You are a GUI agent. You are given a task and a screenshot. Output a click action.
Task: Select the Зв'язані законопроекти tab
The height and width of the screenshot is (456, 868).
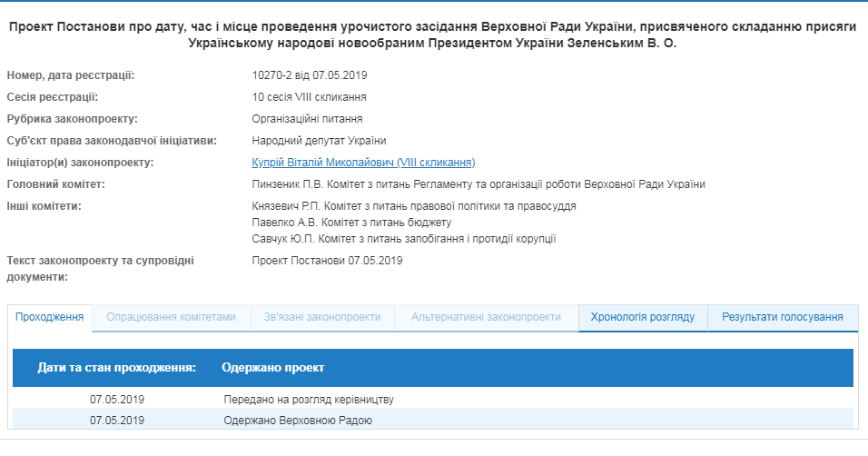[x=322, y=317]
